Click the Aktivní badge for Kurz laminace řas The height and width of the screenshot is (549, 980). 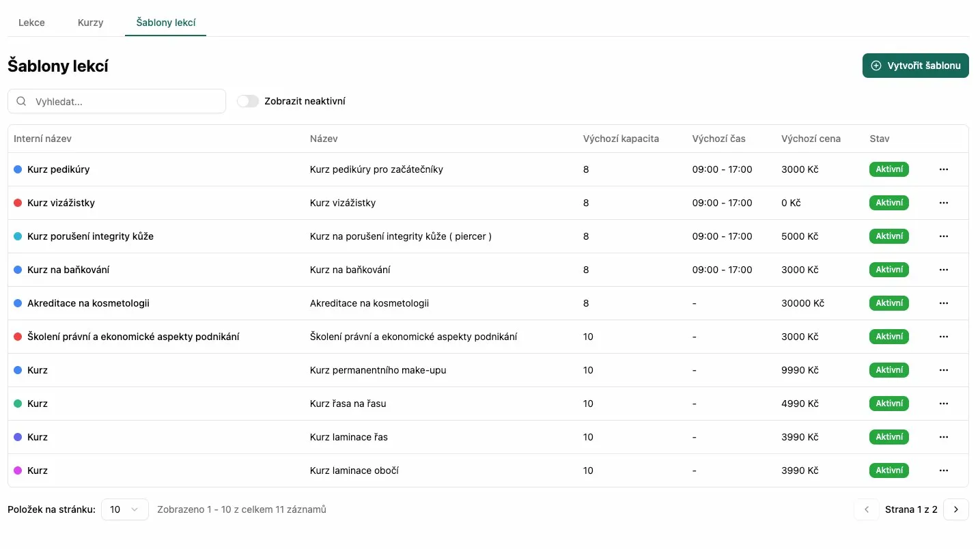pyautogui.click(x=888, y=437)
